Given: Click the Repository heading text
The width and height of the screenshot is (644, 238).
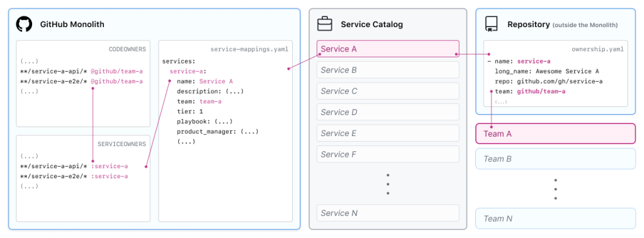Looking at the screenshot, I should pyautogui.click(x=529, y=25).
